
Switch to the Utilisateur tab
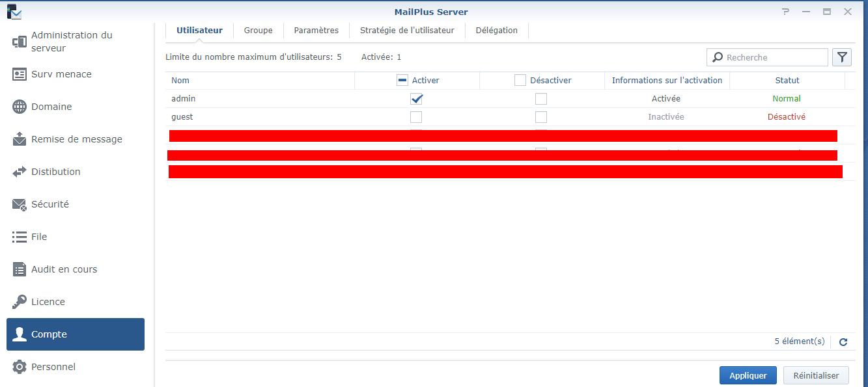pyautogui.click(x=199, y=30)
